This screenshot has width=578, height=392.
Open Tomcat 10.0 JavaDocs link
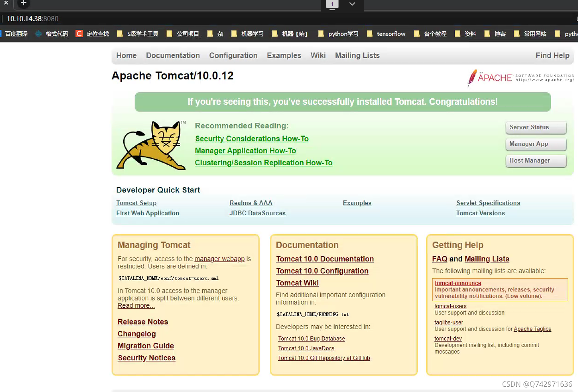pyautogui.click(x=306, y=348)
